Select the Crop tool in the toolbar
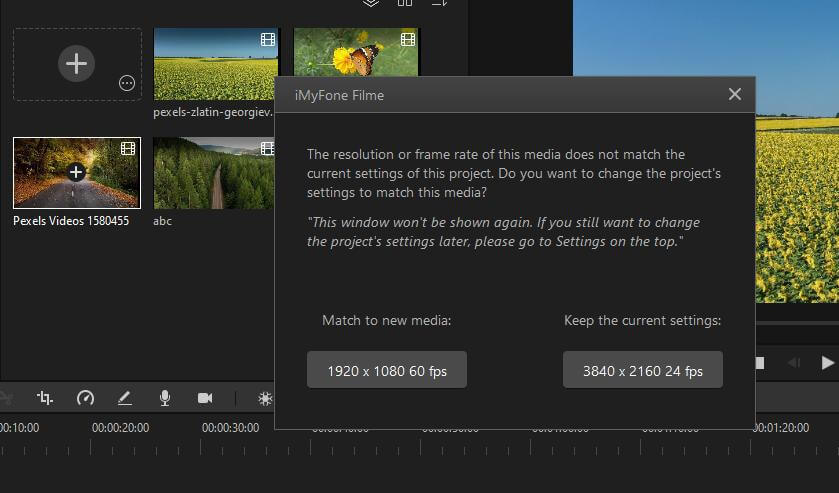Viewport: 839px width, 493px height. pos(45,398)
